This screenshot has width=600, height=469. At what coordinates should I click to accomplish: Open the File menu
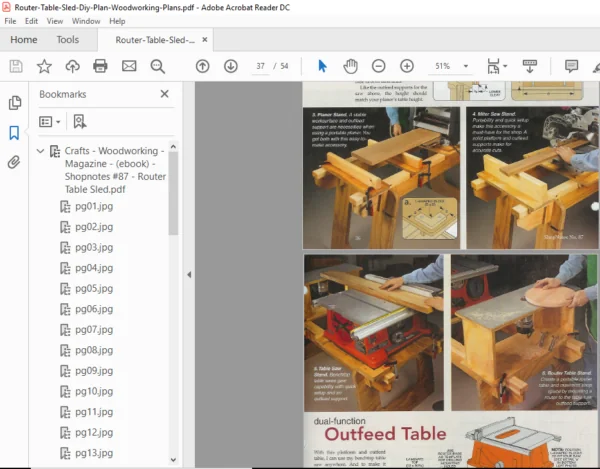coord(10,21)
